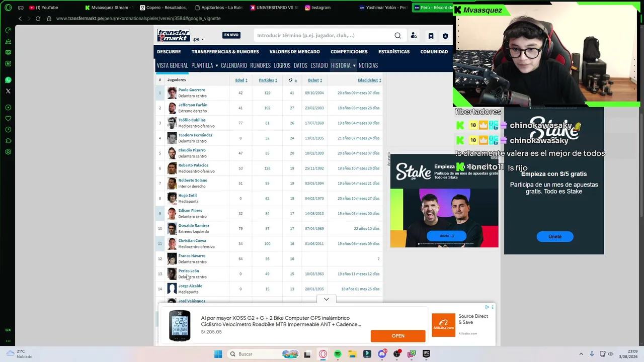Image resolution: width=644 pixels, height=362 pixels.
Task: Open the weather widget showing 21°C Nublado
Action: 18,354
